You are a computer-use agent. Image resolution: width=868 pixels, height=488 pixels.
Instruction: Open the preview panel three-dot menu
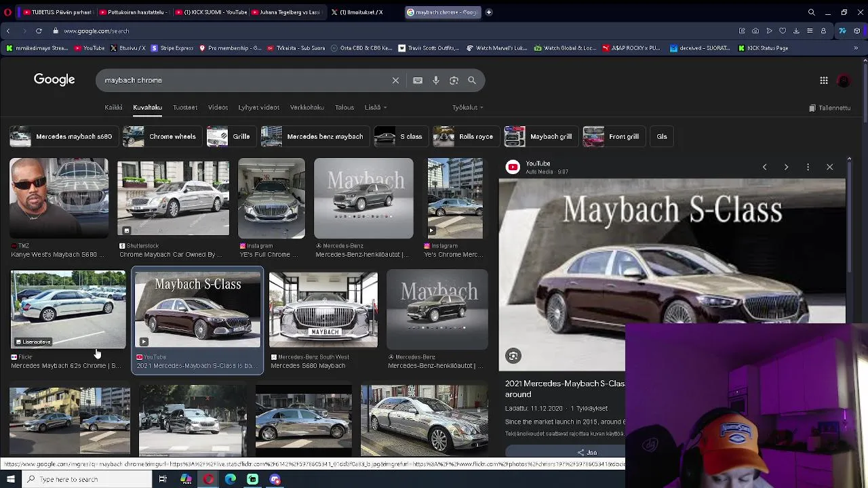click(x=808, y=167)
